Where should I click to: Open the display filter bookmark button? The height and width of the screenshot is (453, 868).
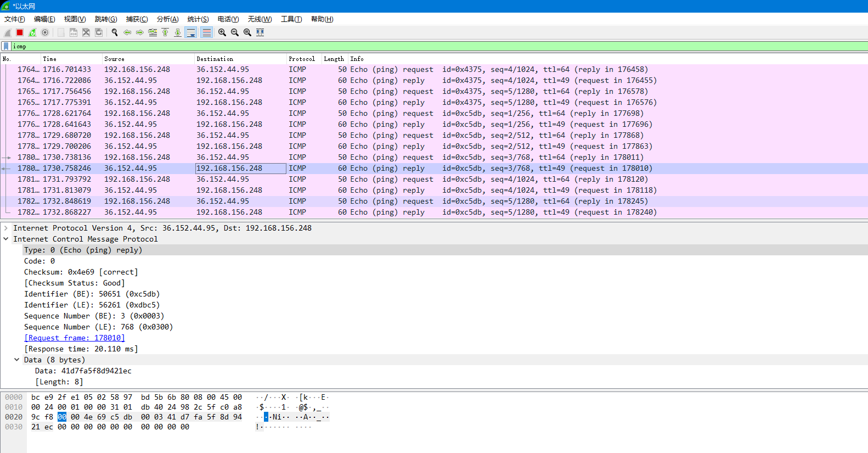click(5, 46)
